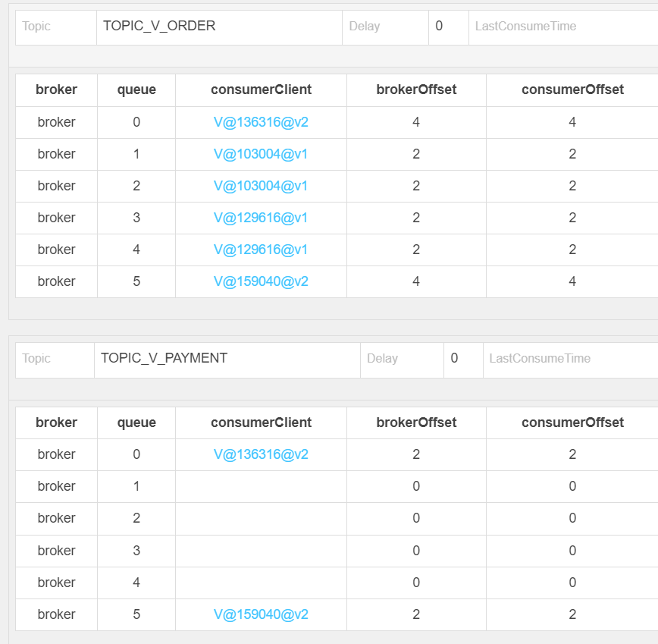Click broker cell in PAYMENT queue 3 row

56,551
